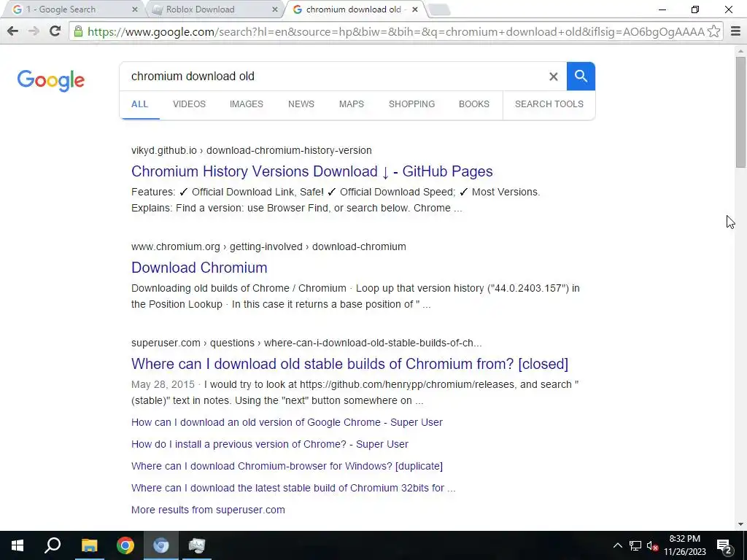
Task: Click the muted volume tray icon
Action: [652, 545]
